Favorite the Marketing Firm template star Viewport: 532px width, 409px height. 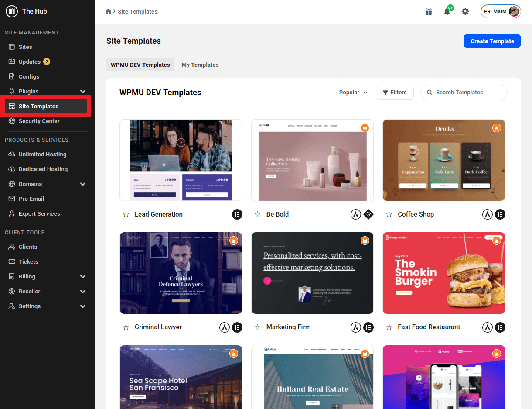point(258,327)
